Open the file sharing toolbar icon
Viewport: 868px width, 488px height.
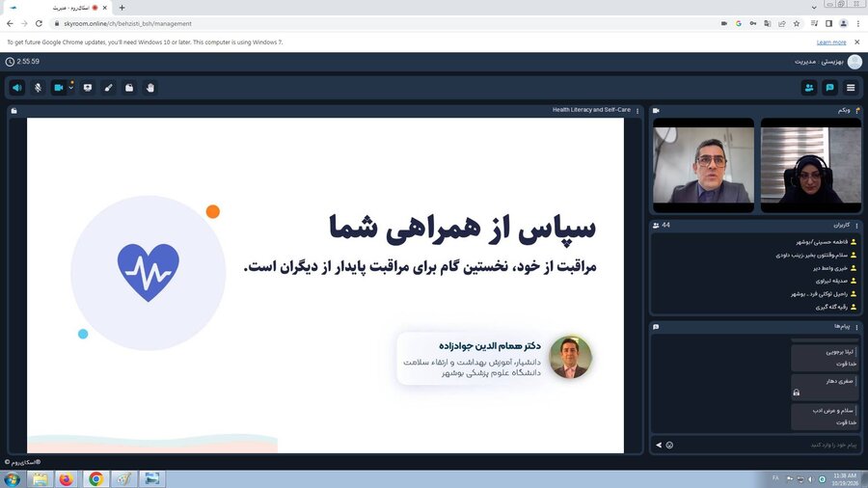coord(129,88)
